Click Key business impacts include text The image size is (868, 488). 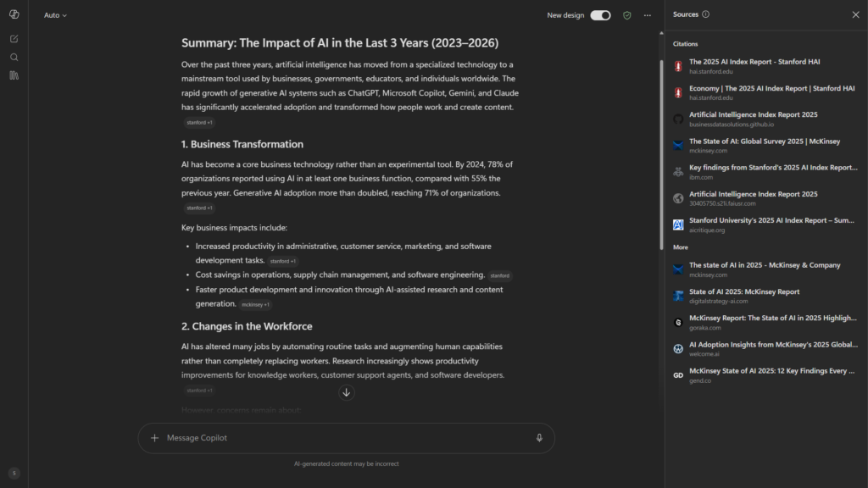pos(234,227)
